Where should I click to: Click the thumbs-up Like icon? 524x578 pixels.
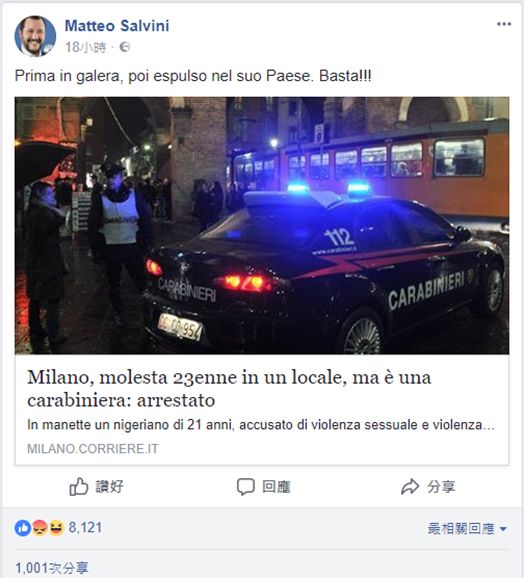[79, 487]
